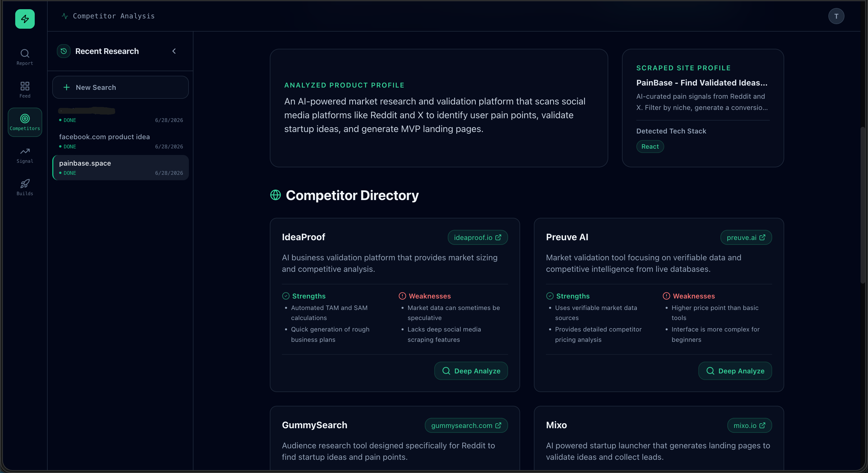
Task: Open the mixo.io external link
Action: 749,425
